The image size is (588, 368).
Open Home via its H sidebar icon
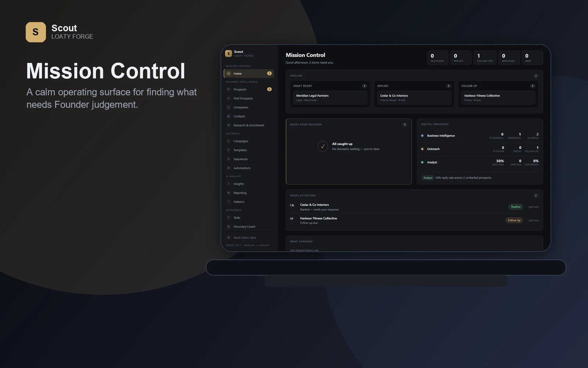pyautogui.click(x=228, y=74)
